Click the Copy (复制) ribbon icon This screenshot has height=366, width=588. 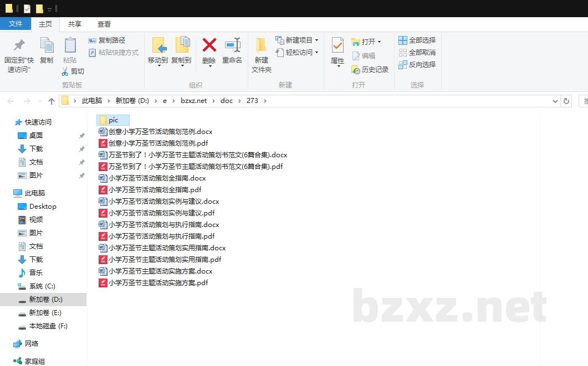click(47, 45)
